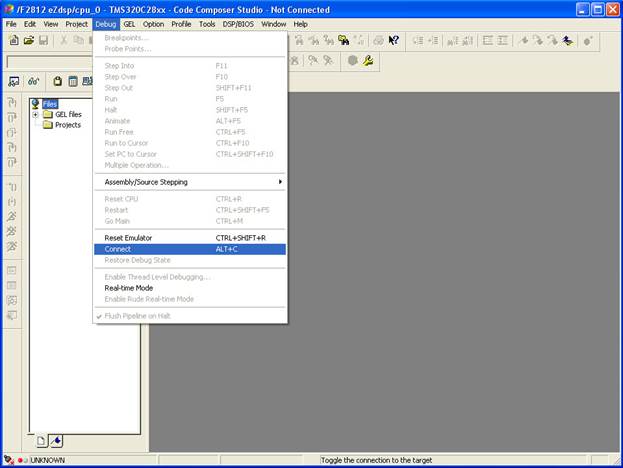Click the icon left of the glasses icon
The image size is (623, 468).
(14, 81)
